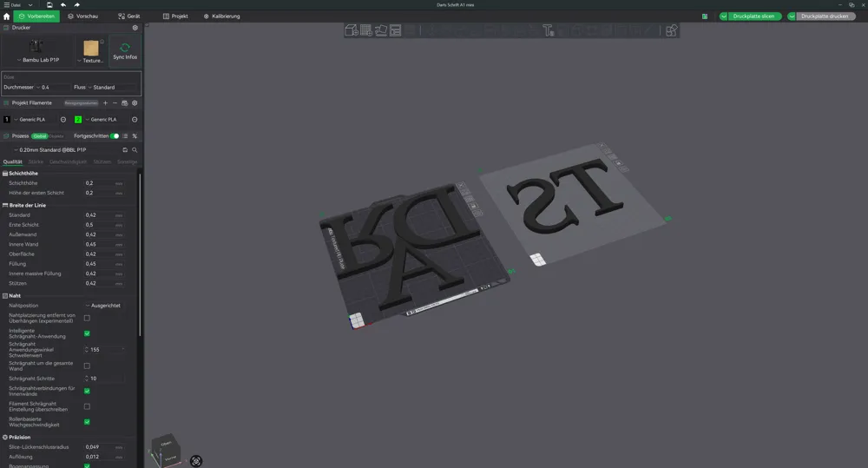868x468 pixels.
Task: Open the Stützen settings tab
Action: [102, 162]
